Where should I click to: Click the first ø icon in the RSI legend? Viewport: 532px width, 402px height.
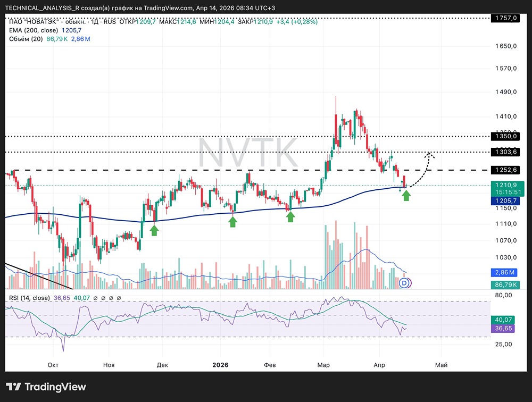coord(95,298)
